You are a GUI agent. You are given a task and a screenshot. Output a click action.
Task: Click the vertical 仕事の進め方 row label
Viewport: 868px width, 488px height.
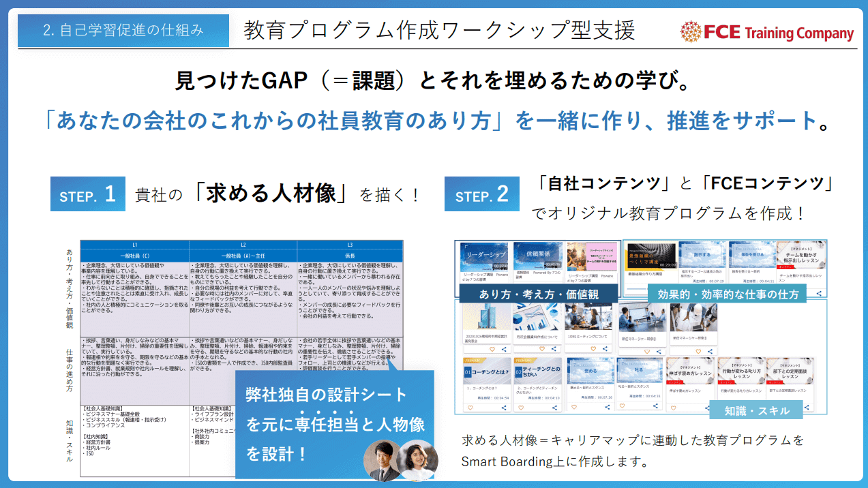point(70,371)
